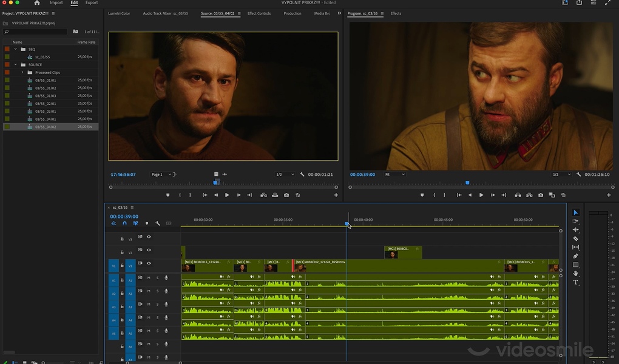
Task: Add a marker in the timeline panel
Action: click(x=147, y=223)
